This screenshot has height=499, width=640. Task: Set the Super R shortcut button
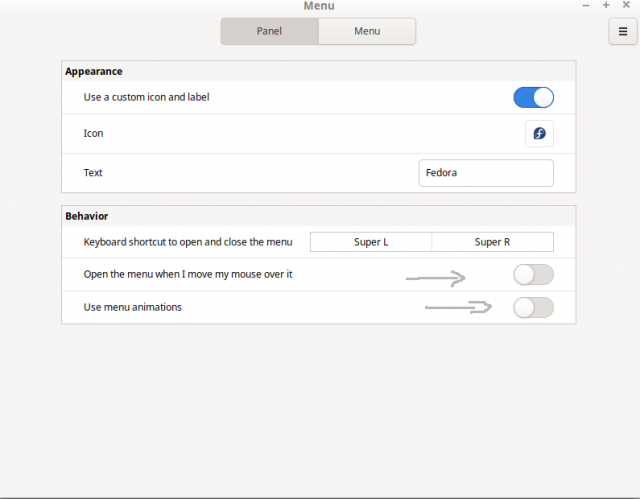click(493, 242)
